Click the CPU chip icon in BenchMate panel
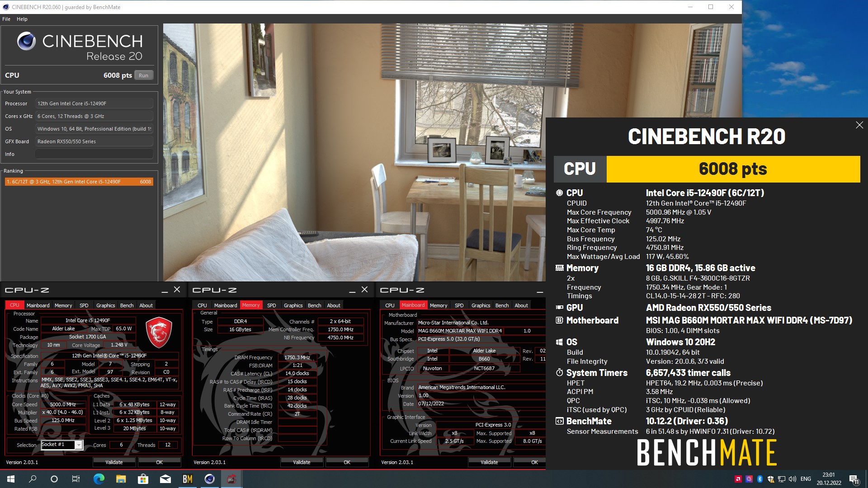Screen dimensions: 868x488 tap(560, 193)
